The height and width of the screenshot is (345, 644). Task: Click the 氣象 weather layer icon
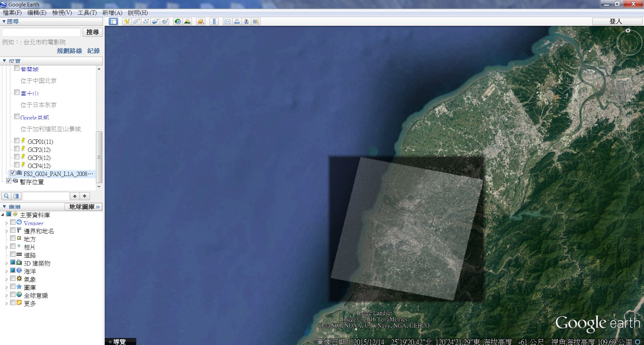coord(19,279)
